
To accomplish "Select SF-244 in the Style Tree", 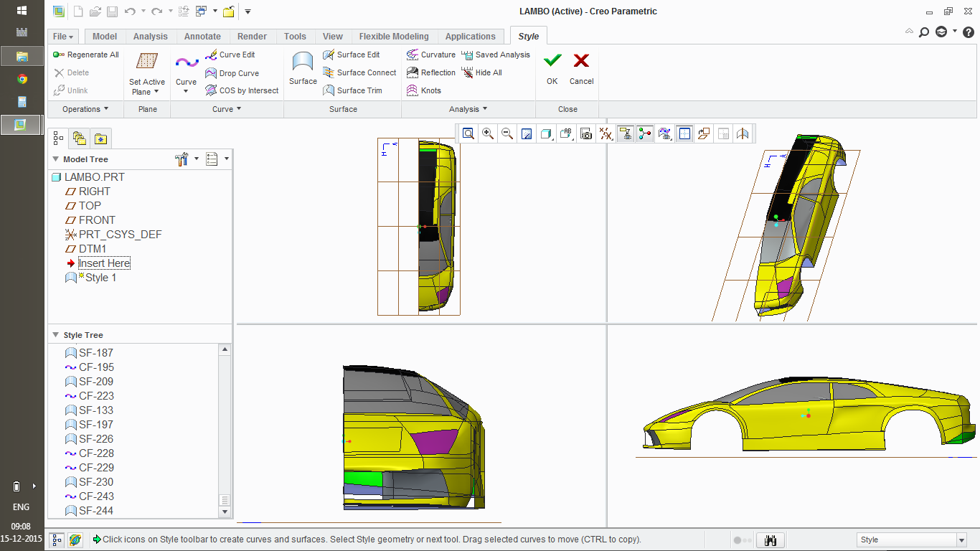I will 89,511.
